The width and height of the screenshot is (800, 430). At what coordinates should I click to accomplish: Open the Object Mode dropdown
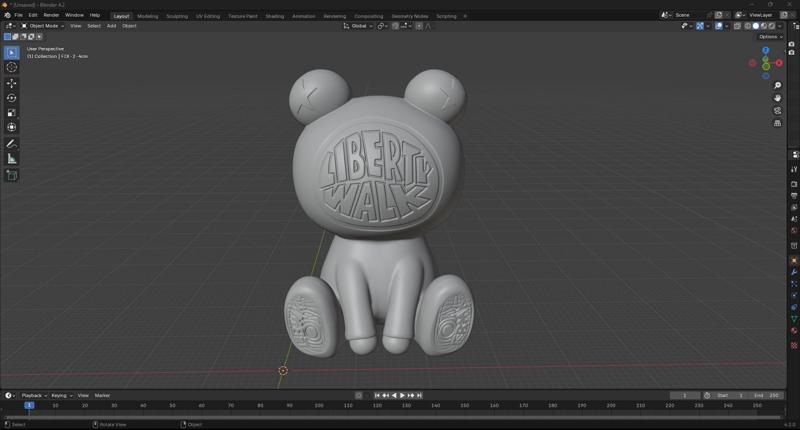[x=42, y=26]
